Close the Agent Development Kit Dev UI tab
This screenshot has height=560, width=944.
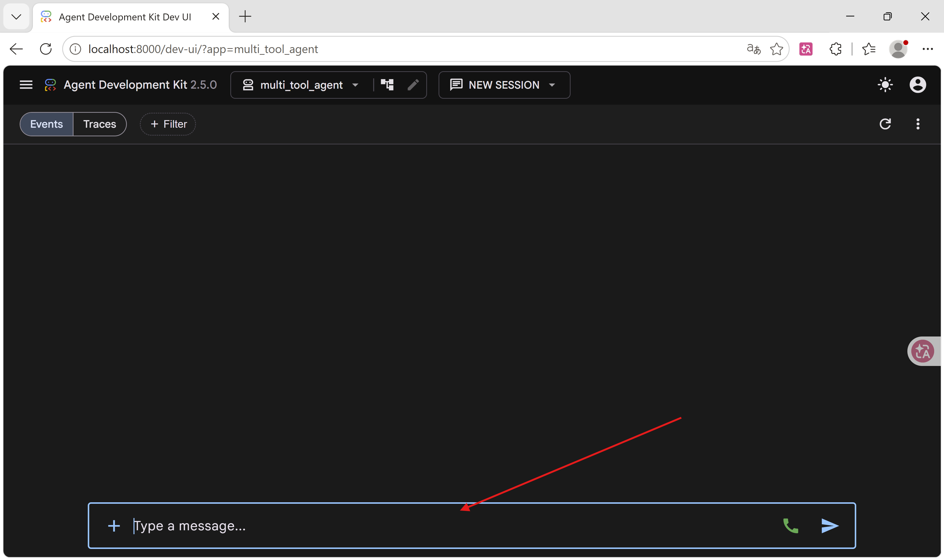(x=216, y=17)
